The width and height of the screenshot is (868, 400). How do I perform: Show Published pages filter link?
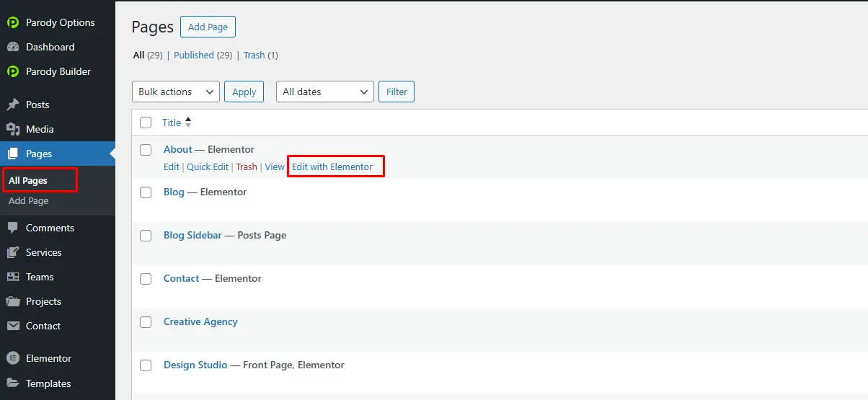click(x=194, y=55)
